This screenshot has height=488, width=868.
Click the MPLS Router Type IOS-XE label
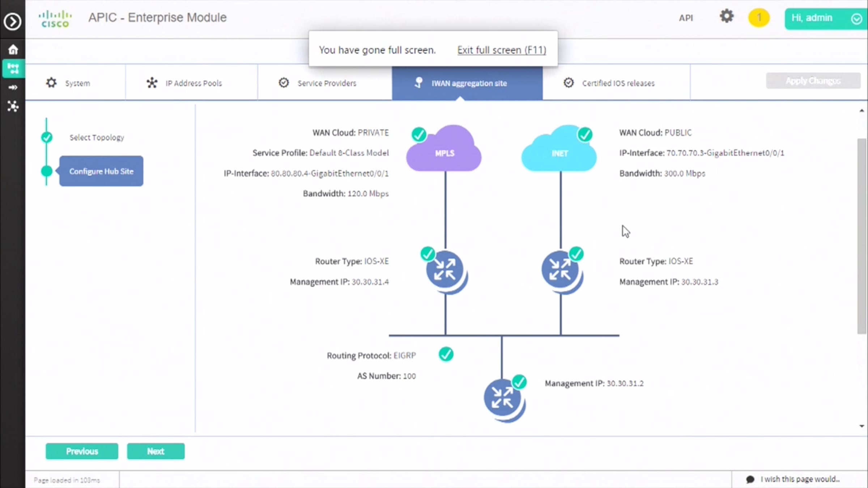click(x=352, y=261)
